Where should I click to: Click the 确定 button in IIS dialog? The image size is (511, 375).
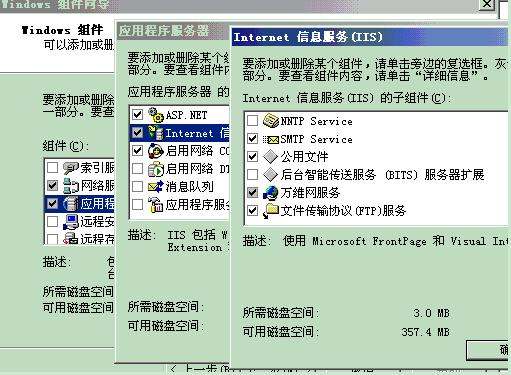point(487,350)
